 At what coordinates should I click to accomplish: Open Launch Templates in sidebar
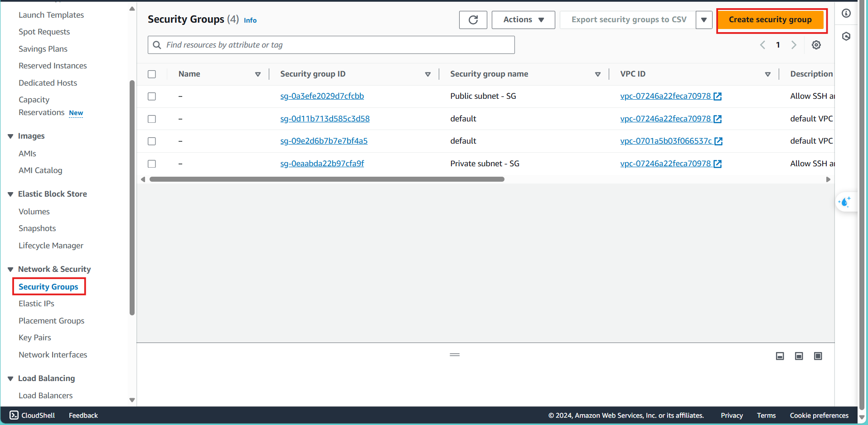pyautogui.click(x=51, y=15)
